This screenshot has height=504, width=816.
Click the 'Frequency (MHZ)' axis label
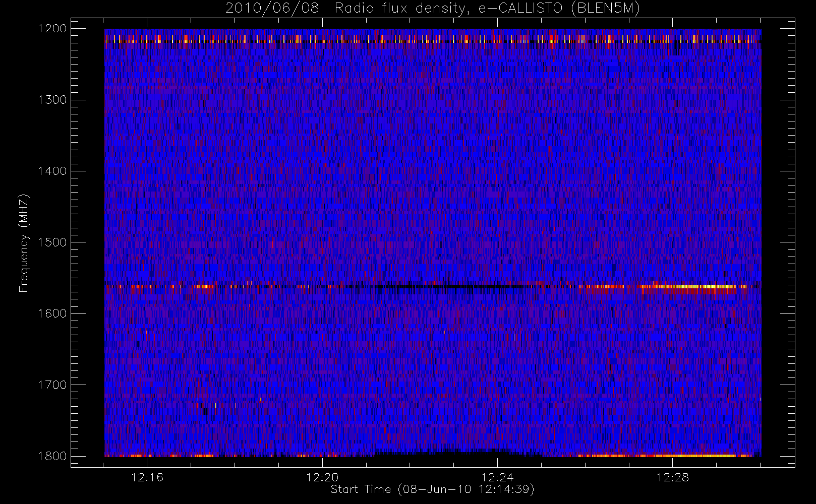click(24, 243)
